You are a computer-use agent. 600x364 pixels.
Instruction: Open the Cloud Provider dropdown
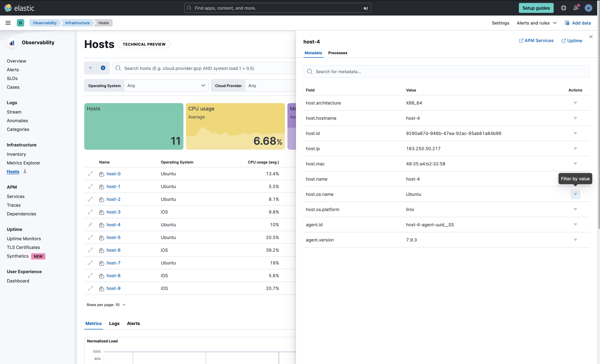(x=254, y=86)
